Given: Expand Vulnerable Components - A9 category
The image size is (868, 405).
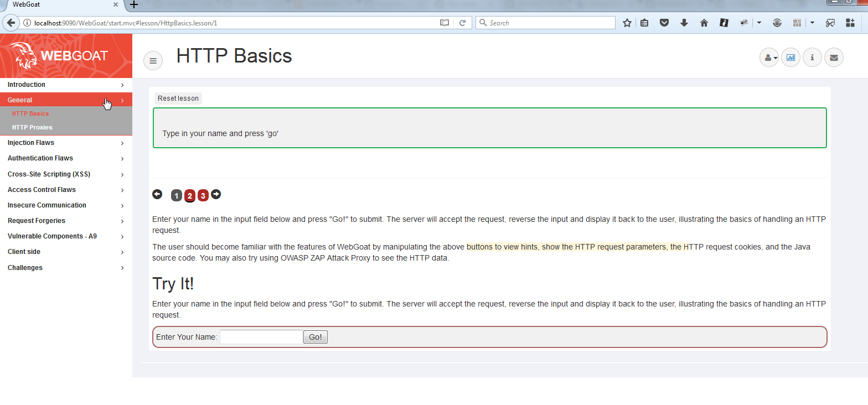Looking at the screenshot, I should point(66,236).
